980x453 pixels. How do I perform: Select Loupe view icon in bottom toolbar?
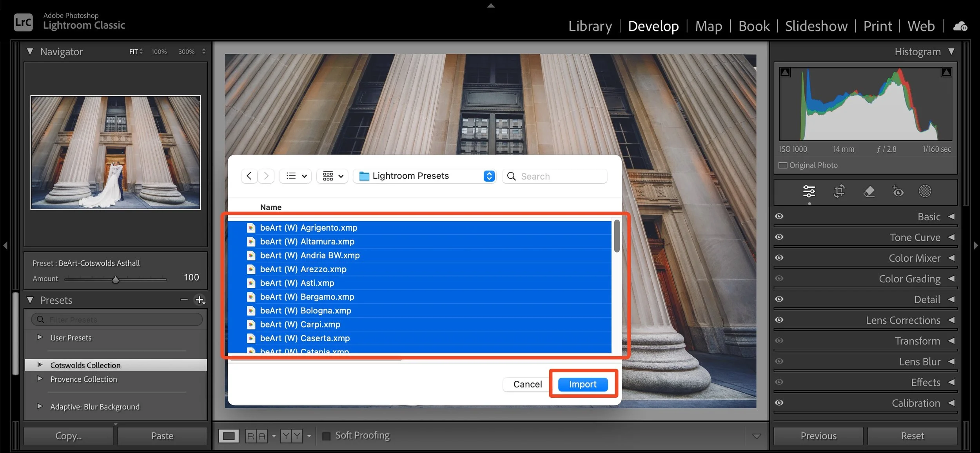click(229, 436)
